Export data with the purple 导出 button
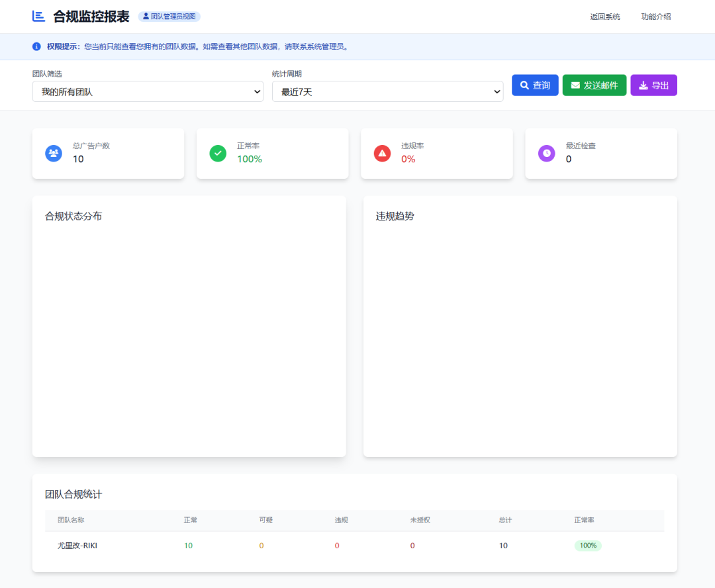Screen dimensions: 715x588 point(653,85)
